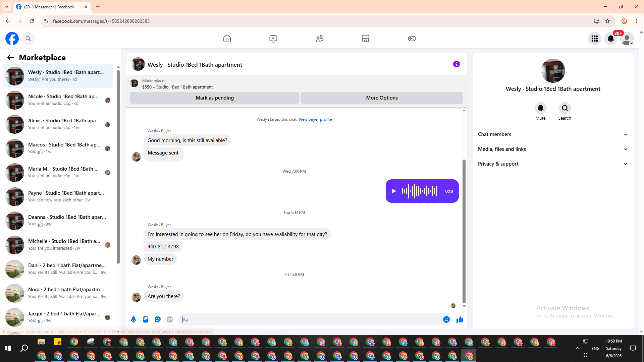Open the Windows Start menu
Image resolution: width=644 pixels, height=362 pixels.
(x=8, y=348)
